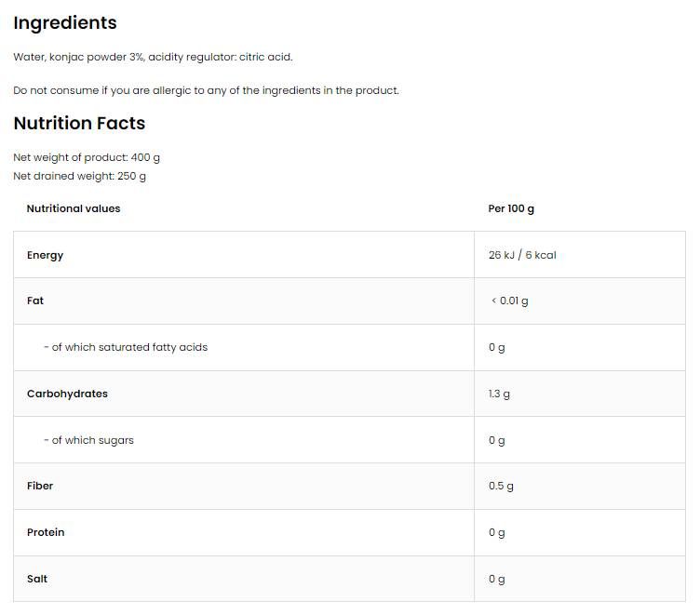The image size is (700, 615).
Task: Select the Fiber row label
Action: [40, 486]
